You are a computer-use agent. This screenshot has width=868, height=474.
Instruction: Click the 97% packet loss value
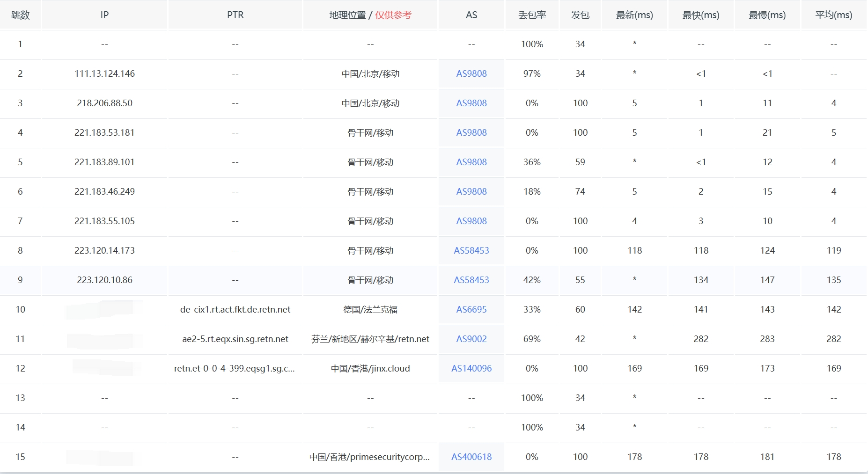(532, 73)
